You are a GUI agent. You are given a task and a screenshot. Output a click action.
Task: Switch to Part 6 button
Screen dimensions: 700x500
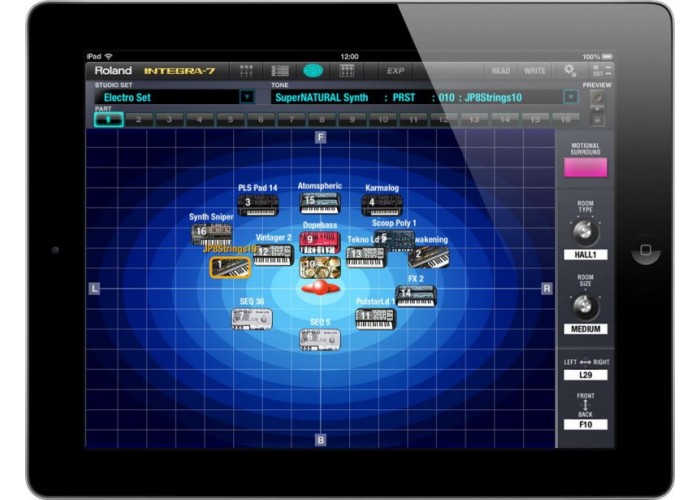pyautogui.click(x=261, y=119)
